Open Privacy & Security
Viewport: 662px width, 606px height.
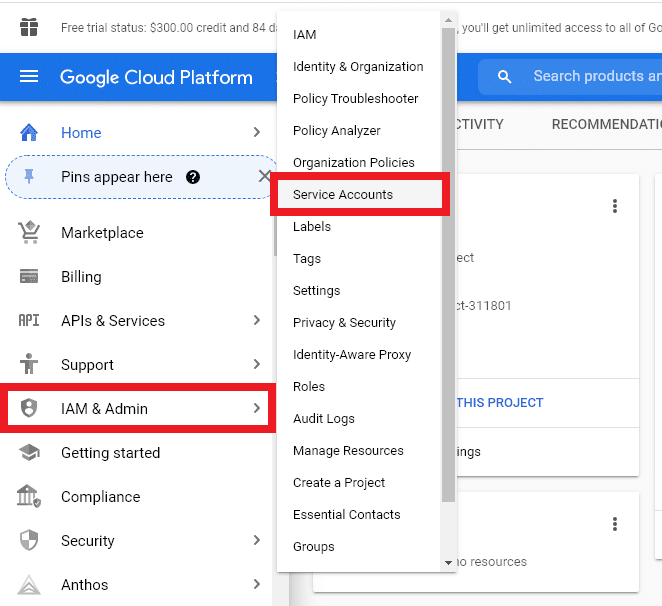[359, 323]
